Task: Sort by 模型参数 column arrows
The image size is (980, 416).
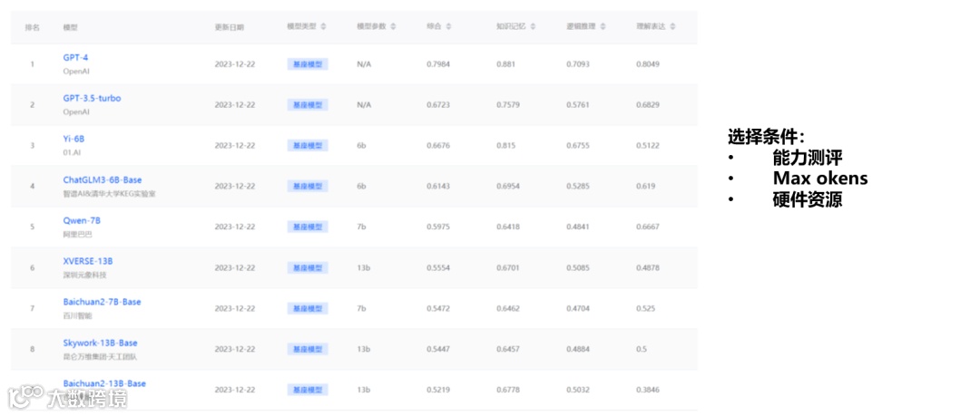Action: 393,27
